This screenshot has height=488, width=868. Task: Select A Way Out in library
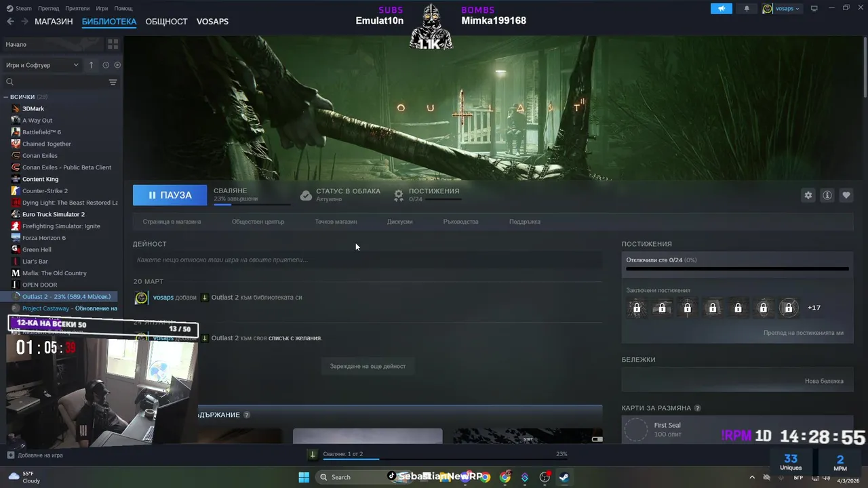(x=37, y=120)
